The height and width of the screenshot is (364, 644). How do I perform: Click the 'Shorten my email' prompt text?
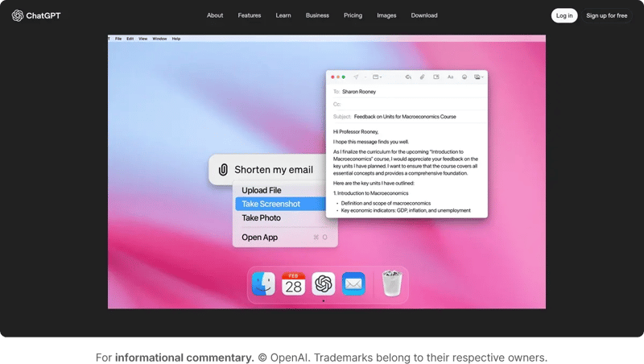274,170
